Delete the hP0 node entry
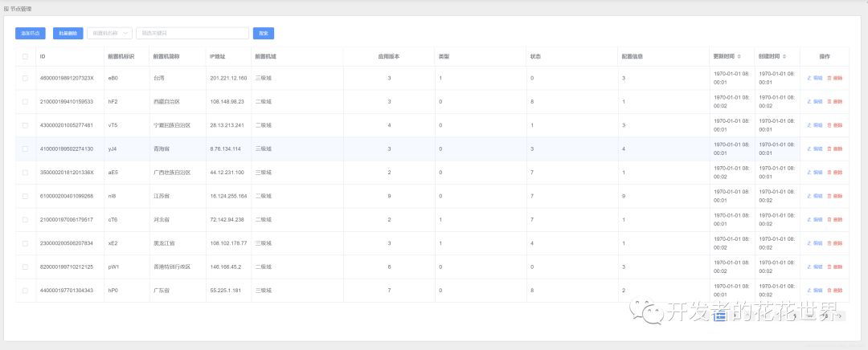Screen dimensions: 868x350 click(835, 291)
